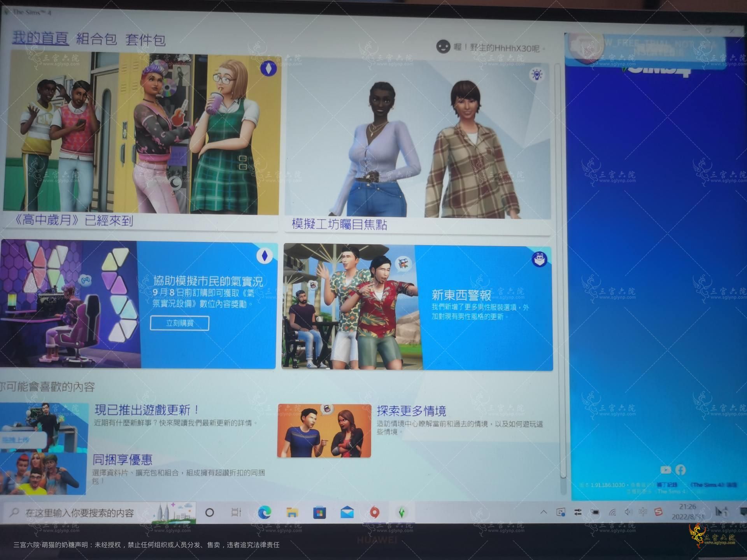
Task: Launch Microsoft Edge from the taskbar
Action: click(265, 512)
